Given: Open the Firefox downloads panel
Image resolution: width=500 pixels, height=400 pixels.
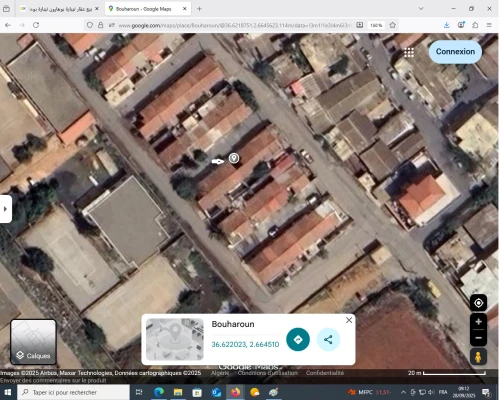Looking at the screenshot, I should (447, 25).
